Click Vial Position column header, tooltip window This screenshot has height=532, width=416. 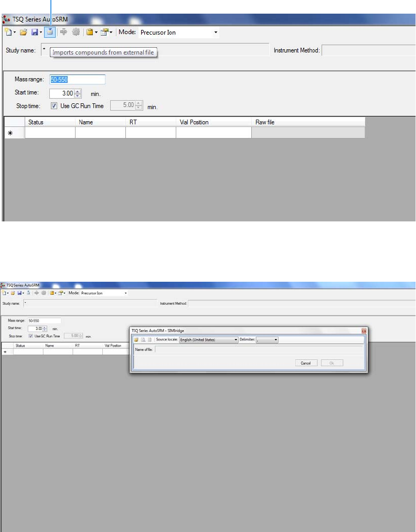tap(214, 122)
